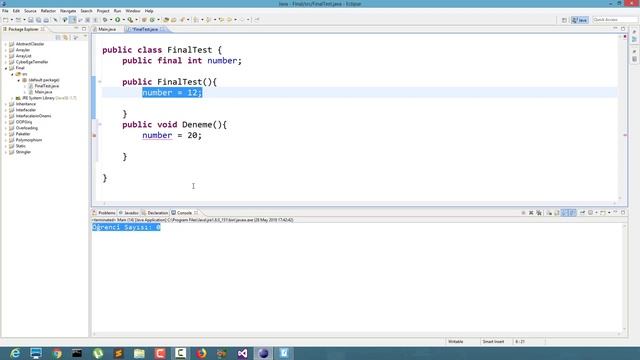Open the Run button dropdown arrow

[x=123, y=20]
